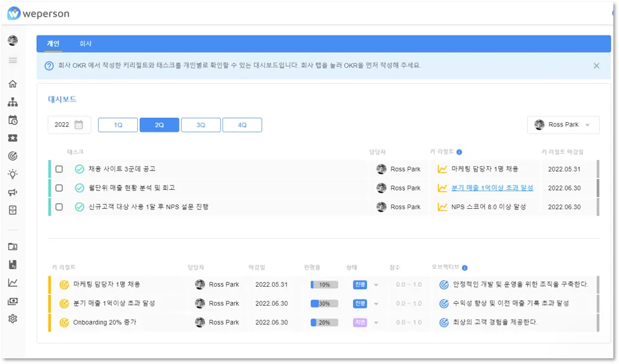Viewport: 619px width, 364px height.
Task: Open the lightbulb idea sidebar icon
Action: (13, 174)
